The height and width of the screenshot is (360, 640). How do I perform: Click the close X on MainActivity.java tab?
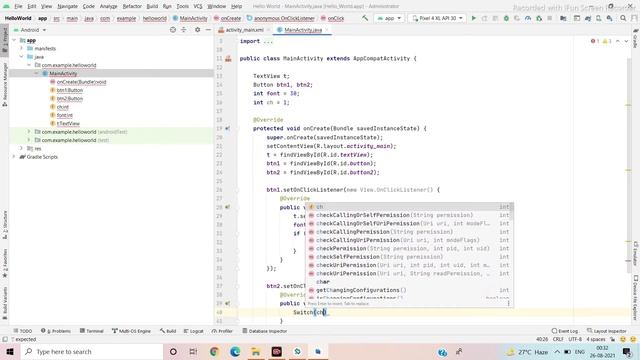point(327,30)
